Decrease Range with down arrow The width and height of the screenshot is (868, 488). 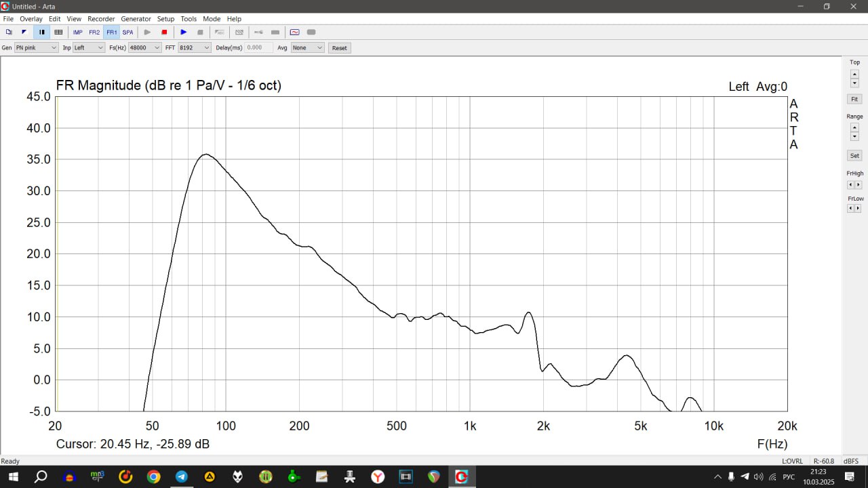click(854, 136)
